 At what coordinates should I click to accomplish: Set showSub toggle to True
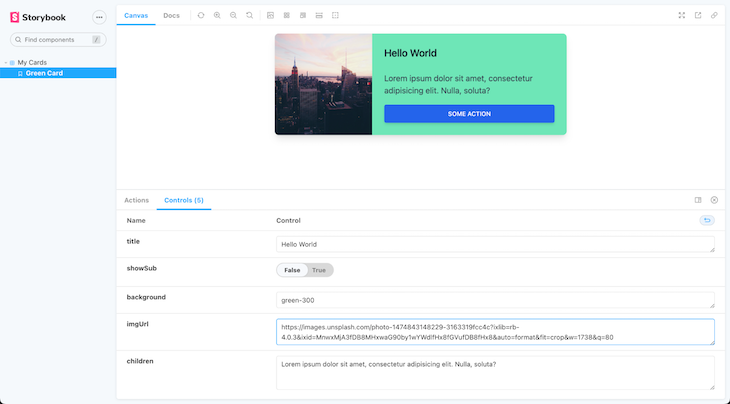point(319,270)
